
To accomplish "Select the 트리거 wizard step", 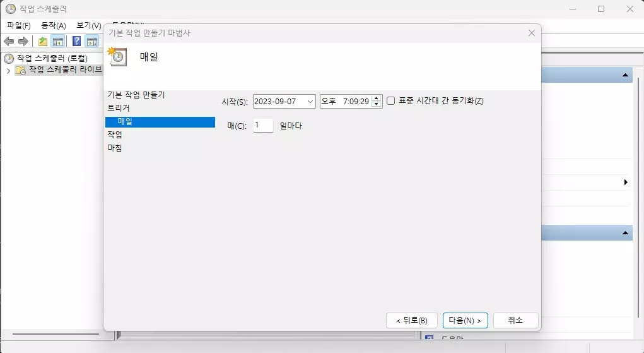I will 119,108.
